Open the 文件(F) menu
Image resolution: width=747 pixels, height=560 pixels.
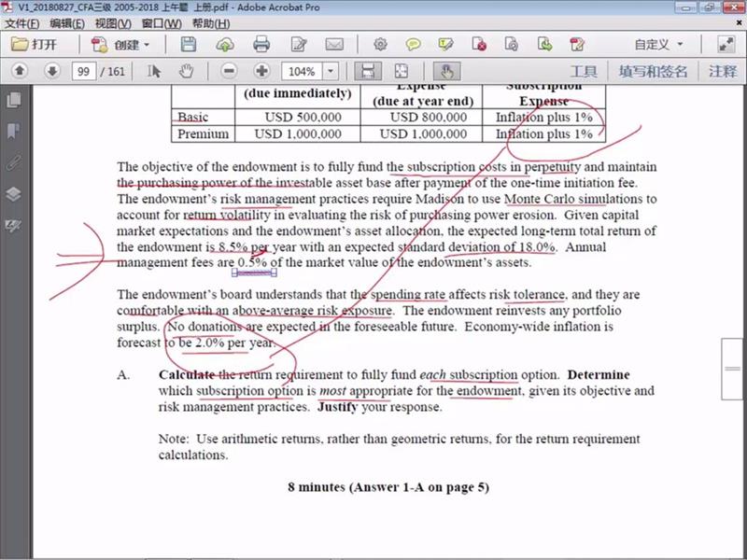point(21,23)
